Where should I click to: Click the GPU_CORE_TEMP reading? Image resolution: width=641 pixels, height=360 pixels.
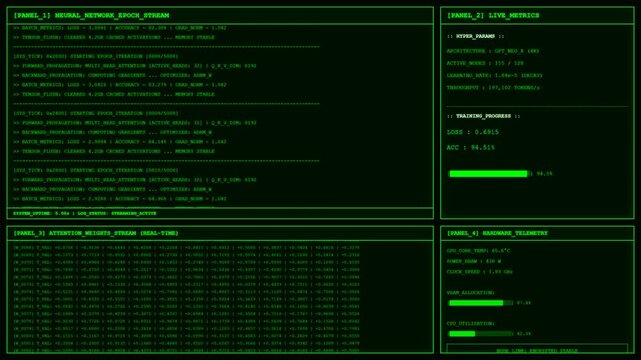click(x=478, y=251)
